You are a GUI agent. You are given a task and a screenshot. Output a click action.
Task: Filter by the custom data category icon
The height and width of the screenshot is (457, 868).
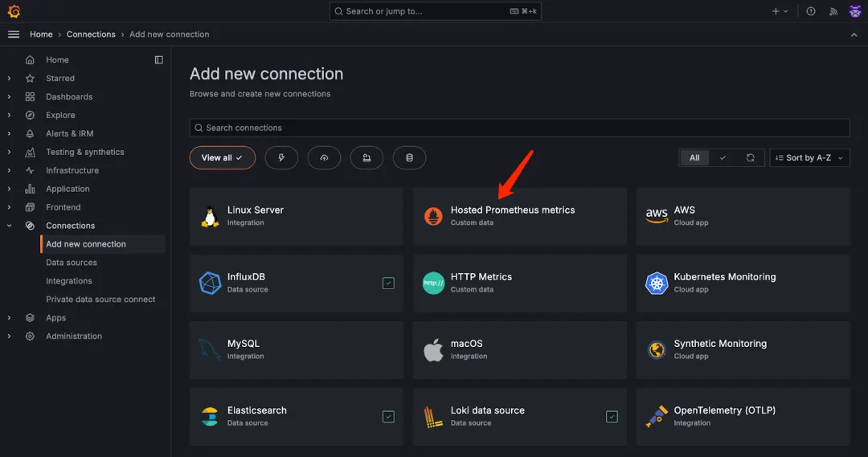click(x=366, y=157)
